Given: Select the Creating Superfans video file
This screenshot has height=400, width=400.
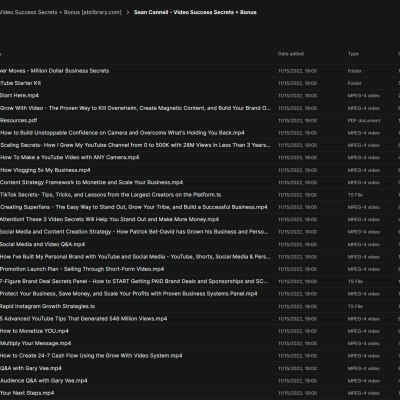Looking at the screenshot, I should [x=134, y=207].
